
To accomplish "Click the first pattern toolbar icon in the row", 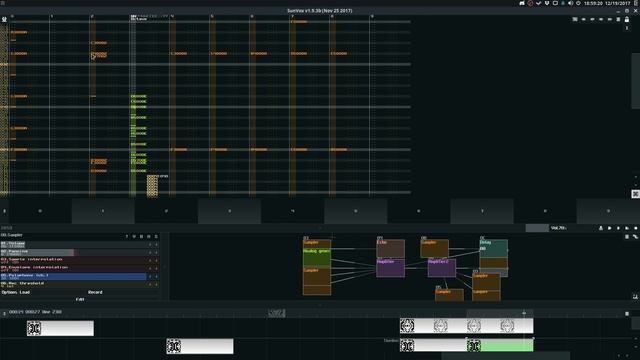I will point(575,19).
